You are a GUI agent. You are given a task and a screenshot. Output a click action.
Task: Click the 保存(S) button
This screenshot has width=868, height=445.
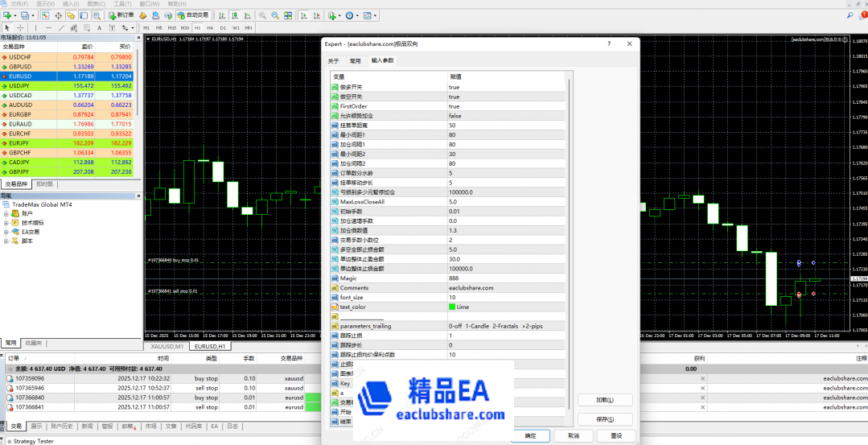(x=604, y=419)
